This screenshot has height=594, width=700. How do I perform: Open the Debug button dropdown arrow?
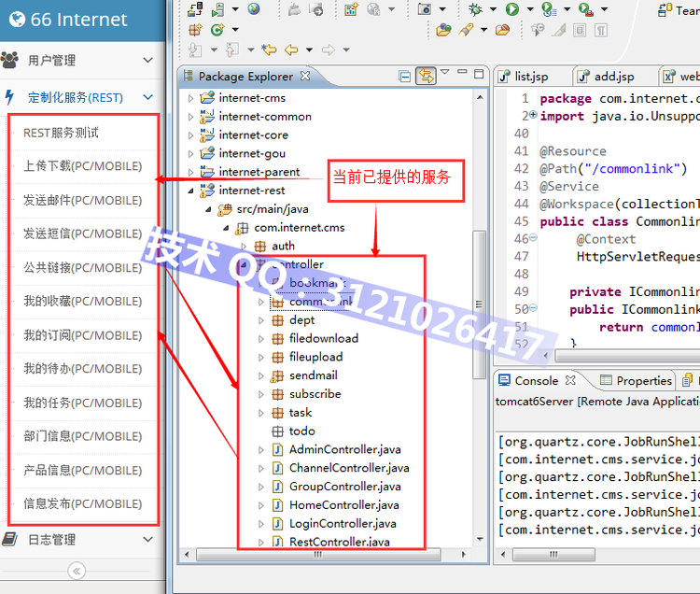(x=493, y=9)
